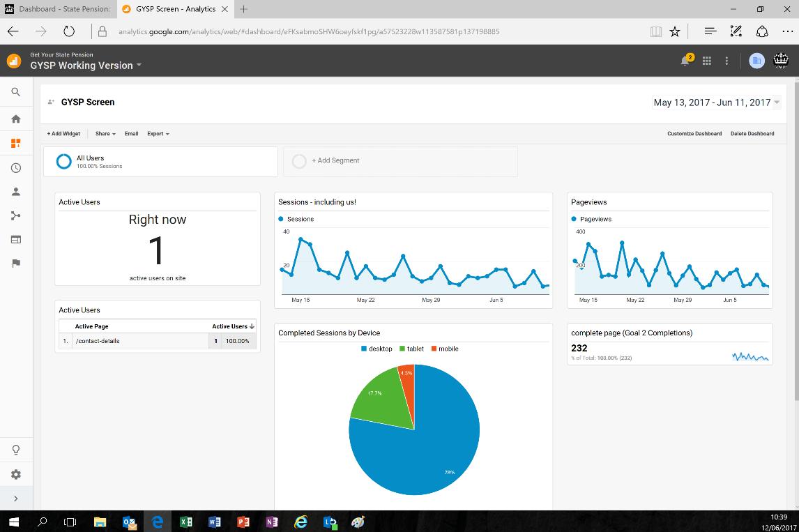Image resolution: width=799 pixels, height=532 pixels.
Task: Open the Acquisition report icon in sidebar
Action: coord(15,215)
